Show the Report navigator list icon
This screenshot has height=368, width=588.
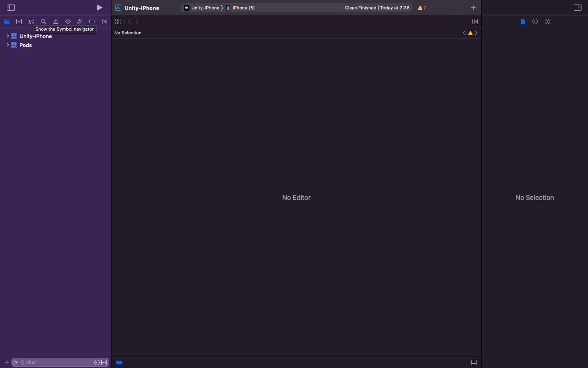pos(105,22)
